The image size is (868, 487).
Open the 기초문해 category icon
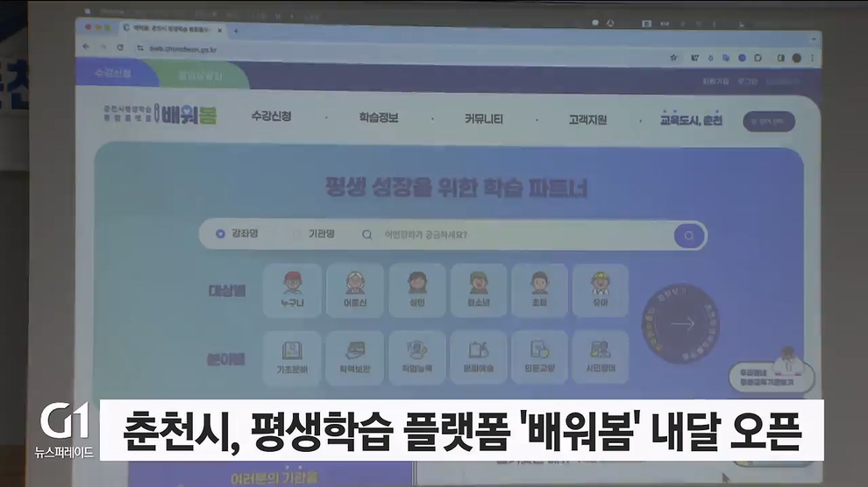click(x=291, y=357)
